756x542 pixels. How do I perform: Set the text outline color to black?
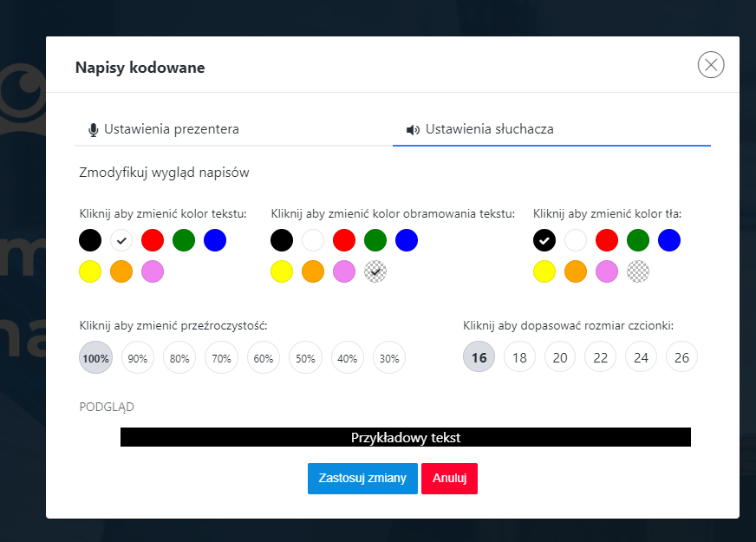click(x=281, y=240)
